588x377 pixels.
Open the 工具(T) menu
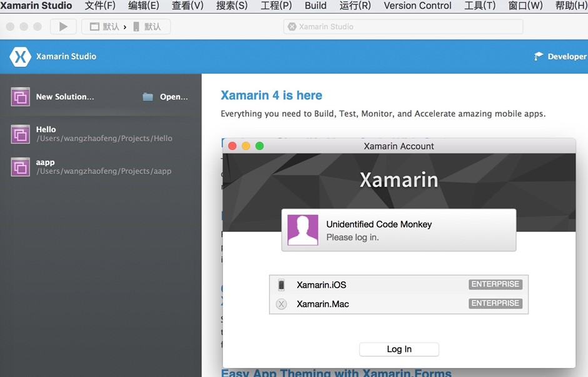(480, 6)
